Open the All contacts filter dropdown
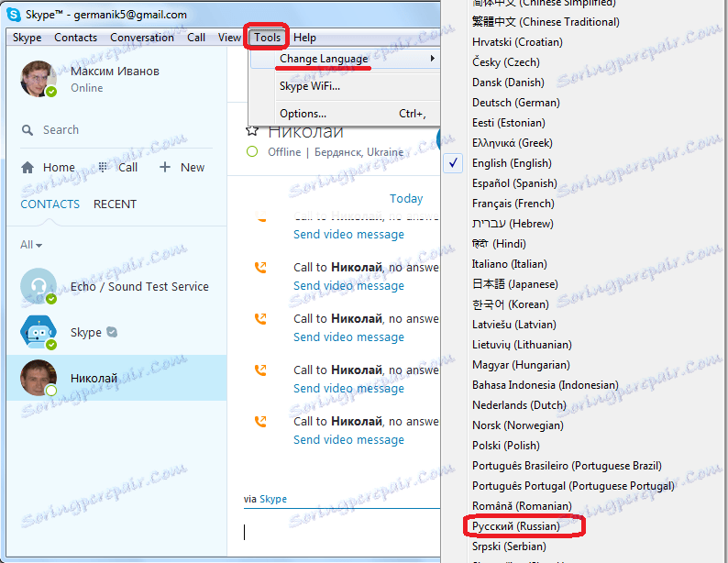This screenshot has width=728, height=563. click(x=31, y=245)
